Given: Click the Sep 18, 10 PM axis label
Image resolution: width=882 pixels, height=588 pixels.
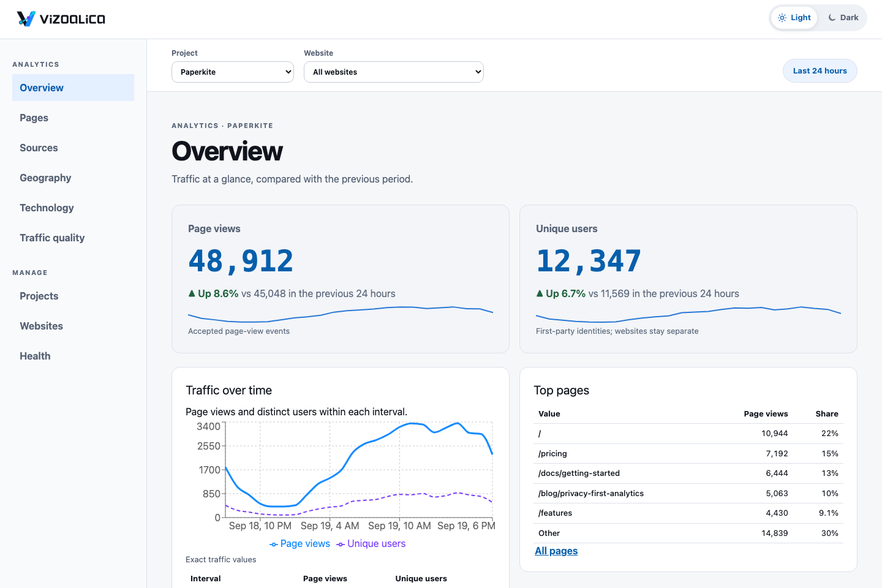Looking at the screenshot, I should click(x=260, y=526).
